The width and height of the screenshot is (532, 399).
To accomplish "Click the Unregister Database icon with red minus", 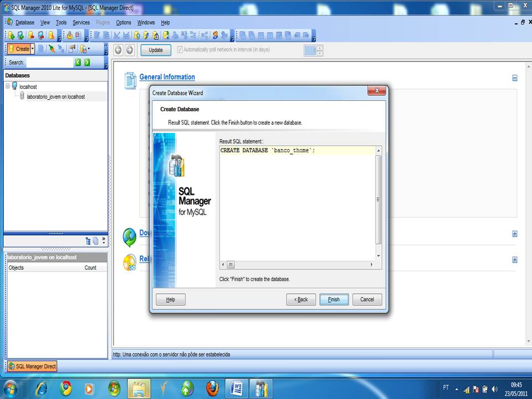I will point(31,35).
